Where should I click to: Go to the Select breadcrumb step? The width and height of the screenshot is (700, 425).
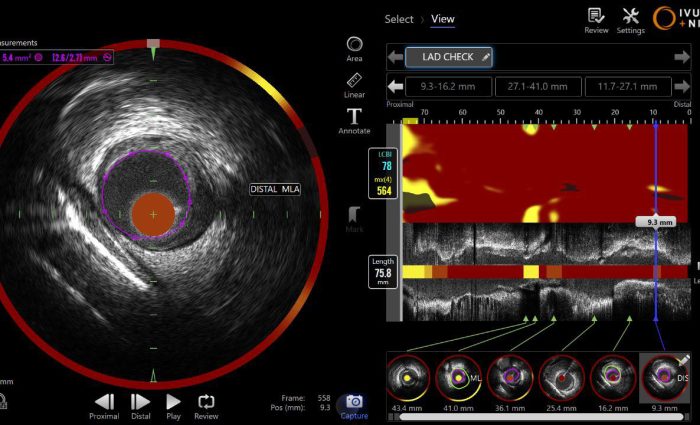[x=399, y=19]
